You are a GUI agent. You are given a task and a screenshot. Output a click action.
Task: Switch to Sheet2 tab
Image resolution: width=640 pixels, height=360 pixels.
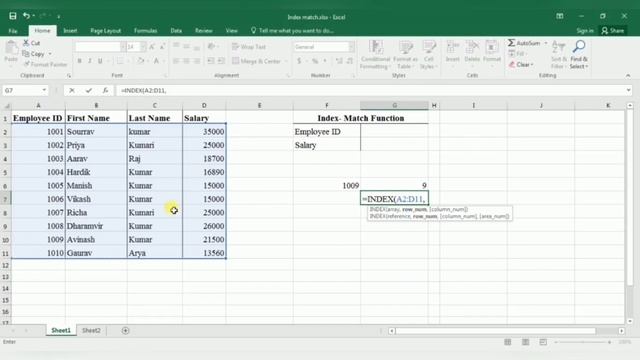[91, 331]
